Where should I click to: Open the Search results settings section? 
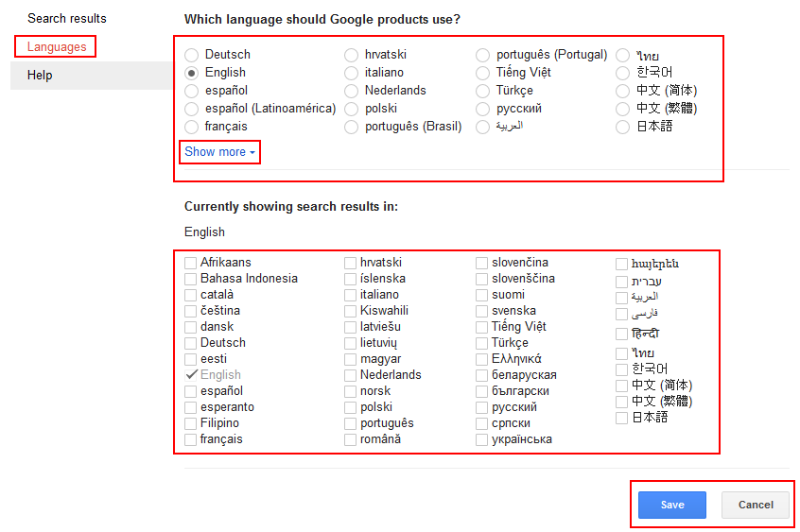tap(67, 18)
